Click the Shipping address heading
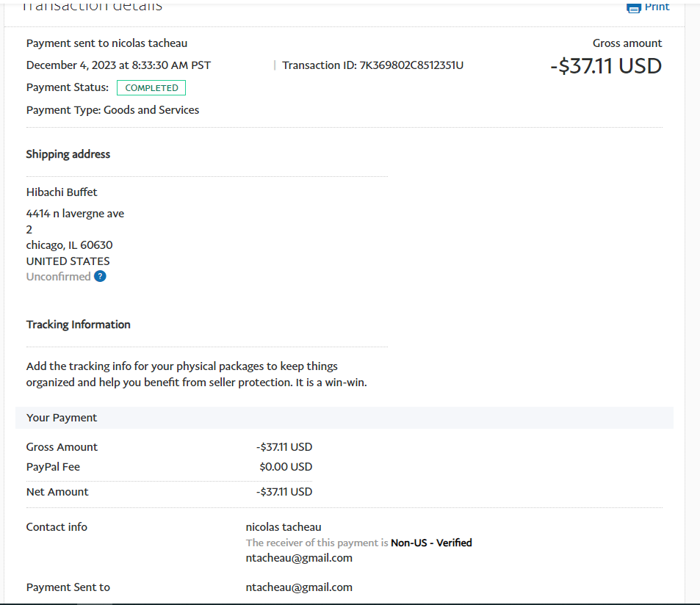 (68, 154)
